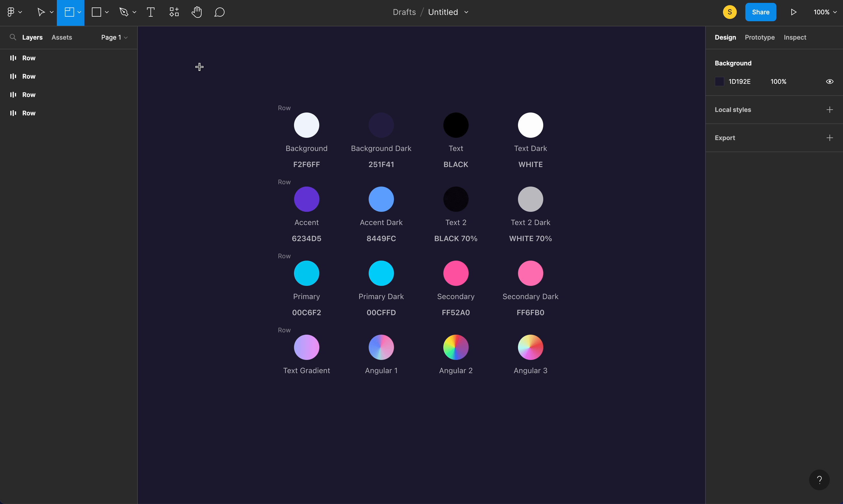Click the Share button
The height and width of the screenshot is (504, 843).
(x=761, y=12)
